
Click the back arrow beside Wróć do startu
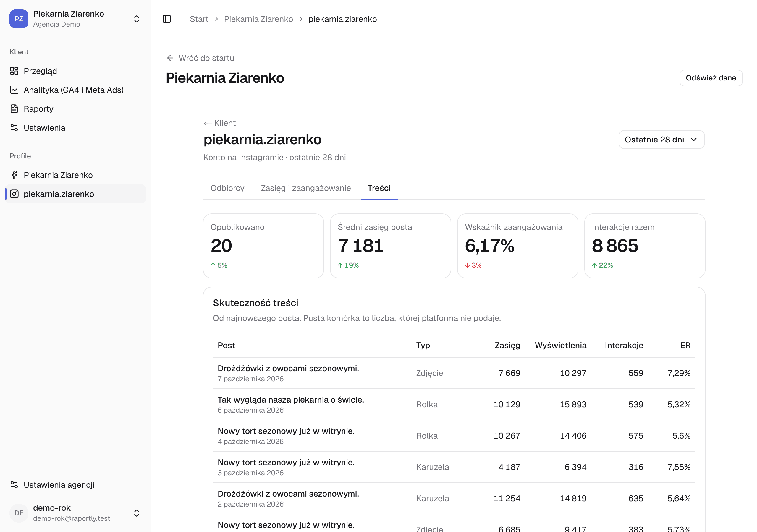(x=170, y=58)
